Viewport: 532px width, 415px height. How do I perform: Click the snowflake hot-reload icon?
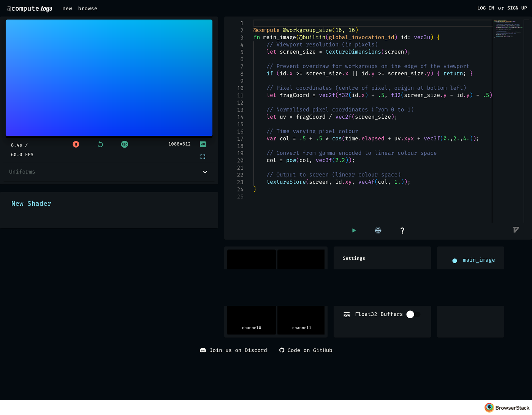click(x=378, y=231)
